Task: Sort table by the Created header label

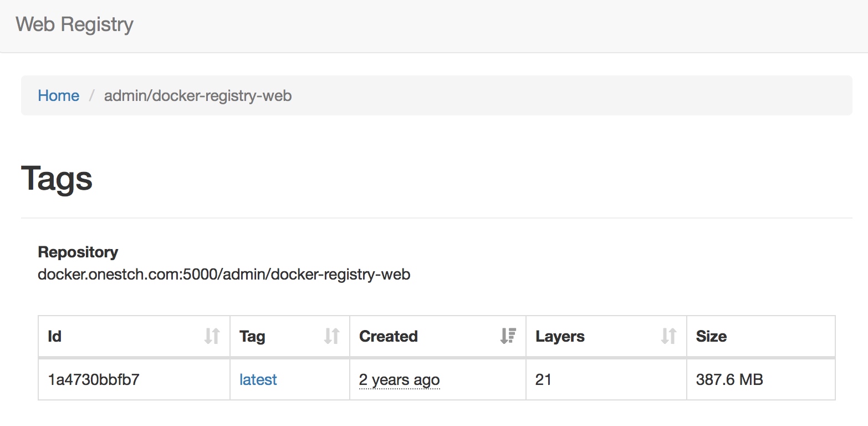Action: [x=388, y=336]
